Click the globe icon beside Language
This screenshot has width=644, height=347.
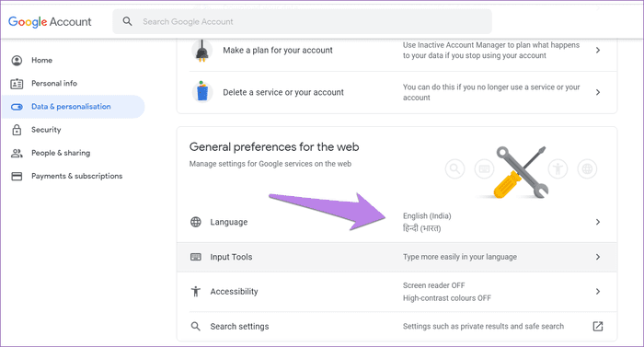click(x=196, y=222)
